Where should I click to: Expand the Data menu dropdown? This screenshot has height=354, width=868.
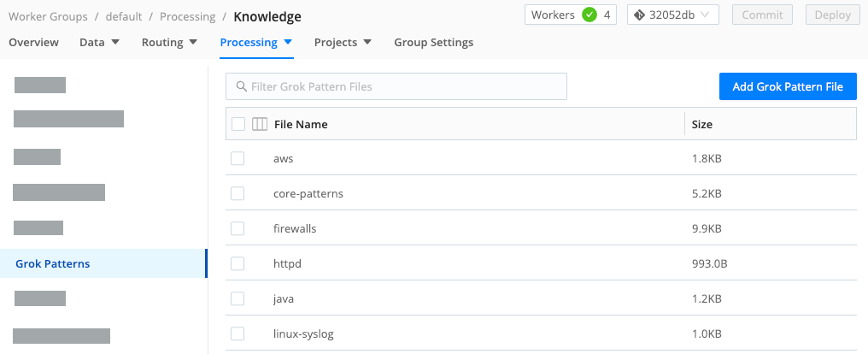point(99,42)
